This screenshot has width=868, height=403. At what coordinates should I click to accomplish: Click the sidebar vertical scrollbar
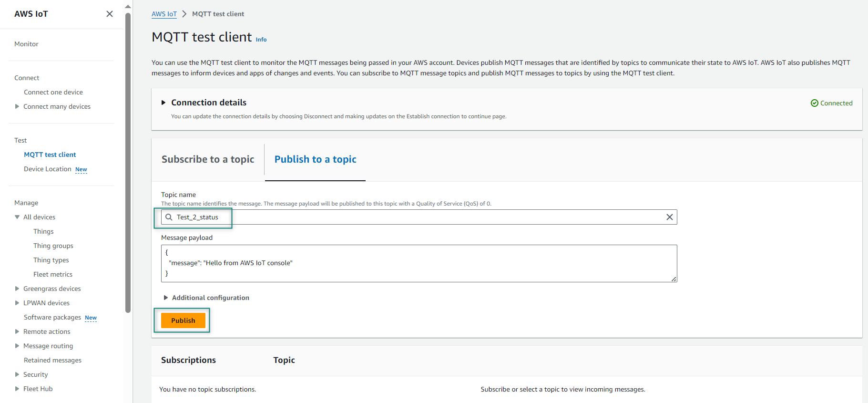click(128, 162)
